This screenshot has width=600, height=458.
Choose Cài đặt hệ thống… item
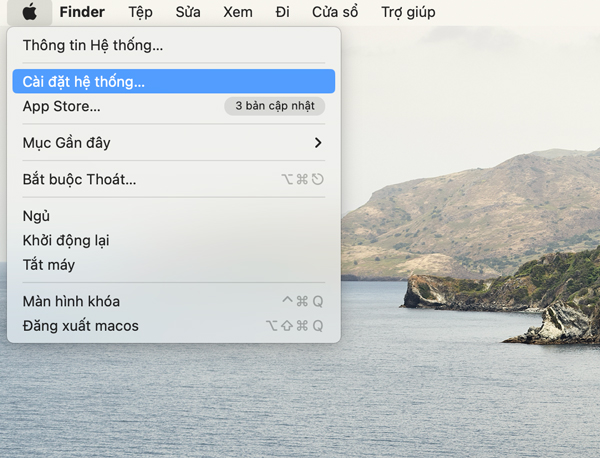pos(174,81)
